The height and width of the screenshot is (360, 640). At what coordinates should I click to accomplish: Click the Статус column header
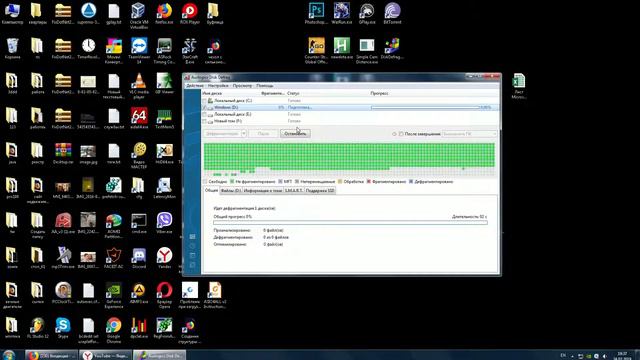pyautogui.click(x=293, y=93)
